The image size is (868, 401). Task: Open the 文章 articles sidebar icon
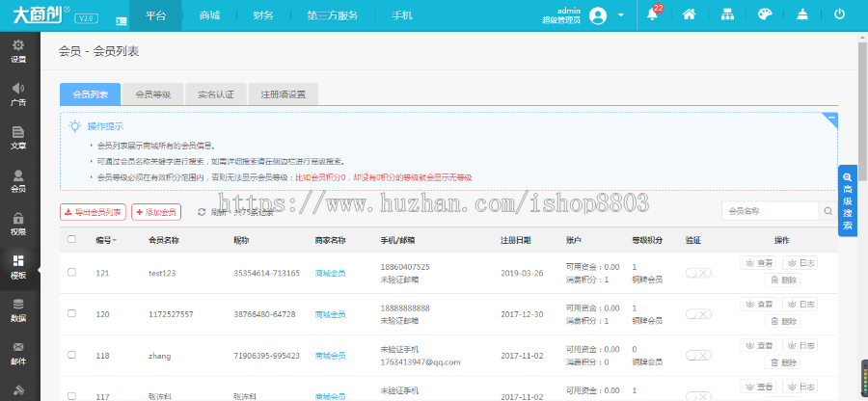pyautogui.click(x=19, y=138)
